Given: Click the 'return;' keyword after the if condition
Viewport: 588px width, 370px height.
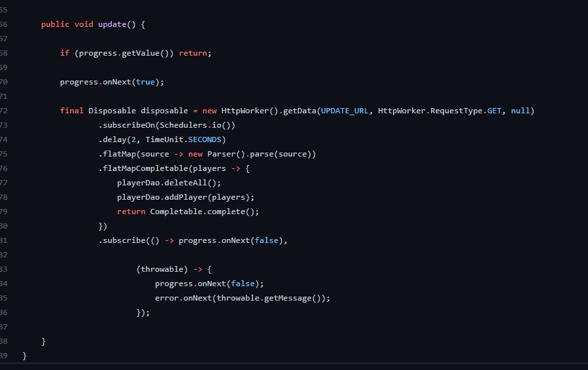Looking at the screenshot, I should [195, 53].
